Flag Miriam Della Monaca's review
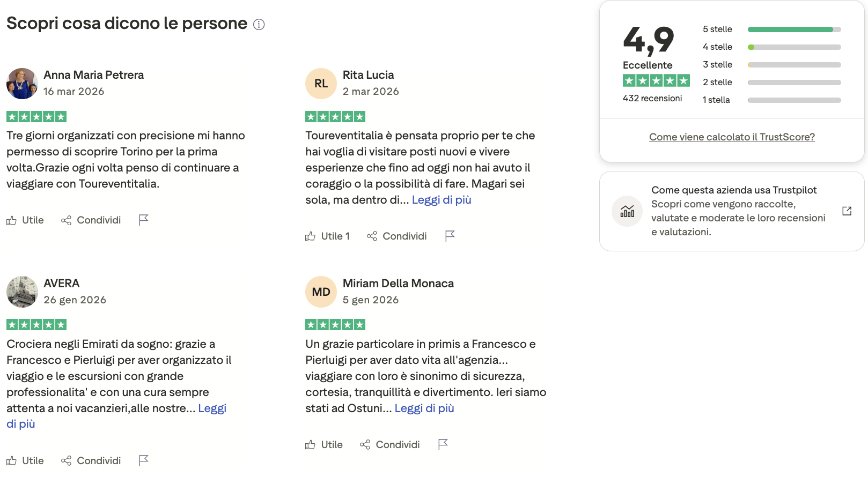Image resolution: width=868 pixels, height=477 pixels. [443, 444]
